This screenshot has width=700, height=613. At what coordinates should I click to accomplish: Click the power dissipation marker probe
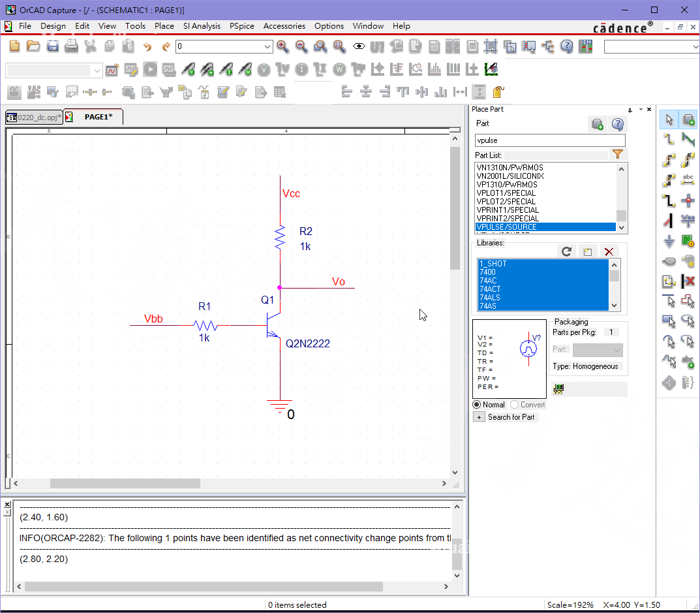[245, 70]
